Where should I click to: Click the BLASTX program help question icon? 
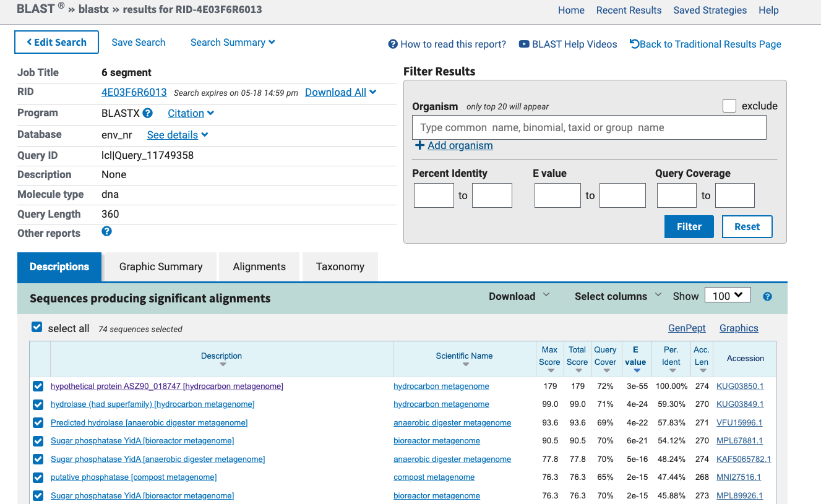tap(147, 113)
